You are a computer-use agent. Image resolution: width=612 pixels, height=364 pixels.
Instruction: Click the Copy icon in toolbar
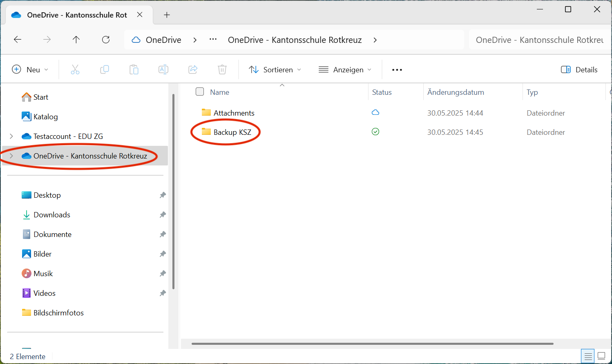coord(105,69)
